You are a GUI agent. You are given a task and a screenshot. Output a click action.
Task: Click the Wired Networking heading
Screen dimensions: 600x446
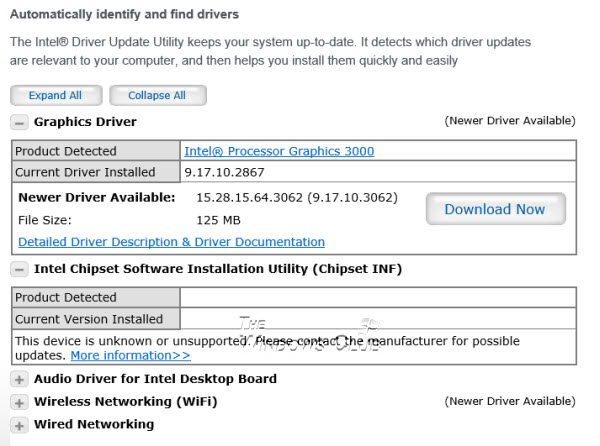[x=94, y=424]
